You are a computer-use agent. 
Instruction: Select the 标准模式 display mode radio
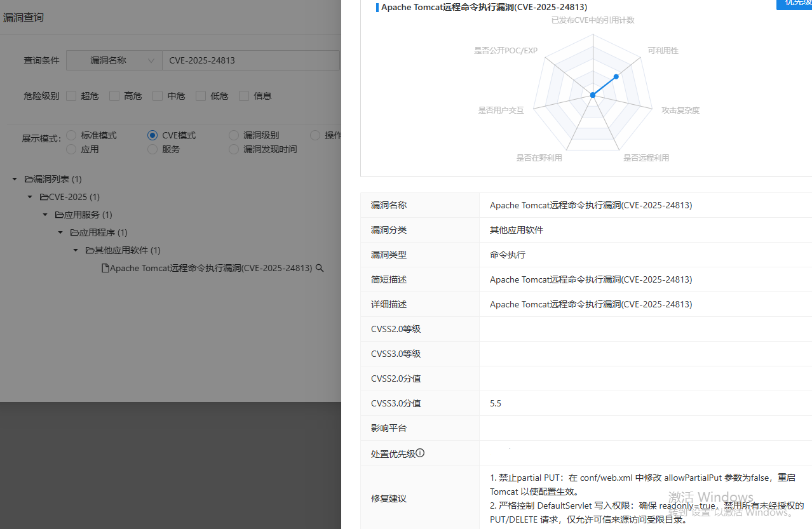tap(71, 135)
